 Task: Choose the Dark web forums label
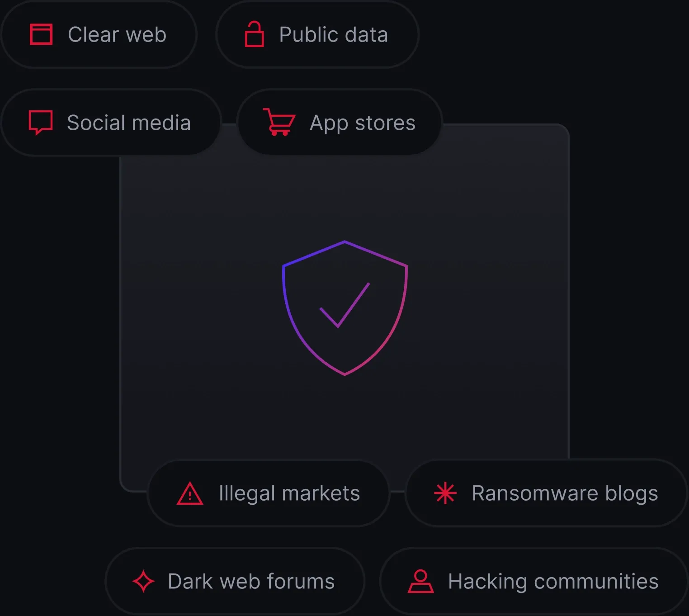click(x=251, y=582)
